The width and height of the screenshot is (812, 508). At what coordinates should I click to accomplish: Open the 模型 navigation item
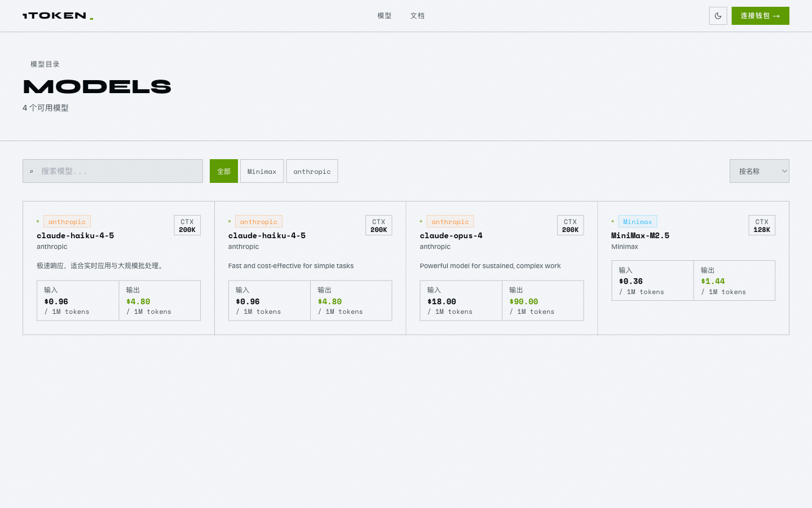coord(384,15)
